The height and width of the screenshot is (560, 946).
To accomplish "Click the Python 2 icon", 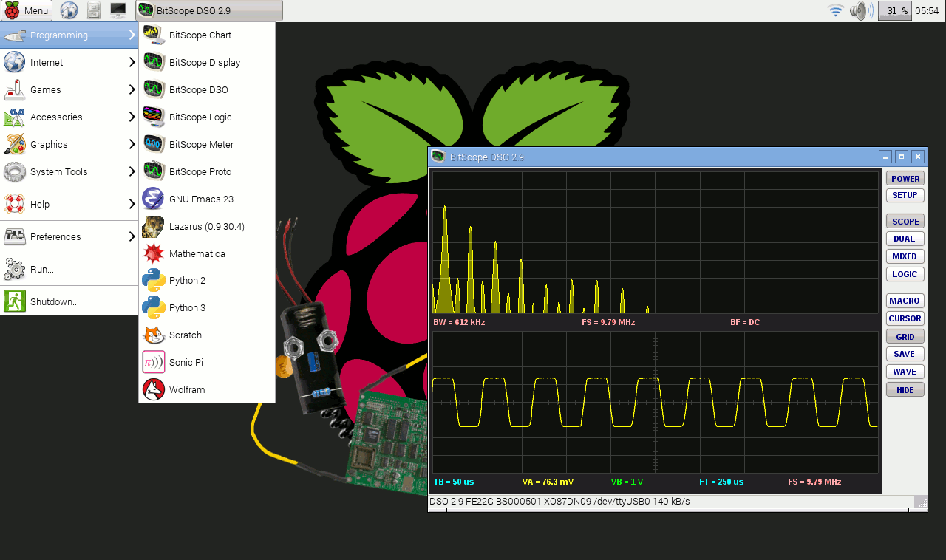I will (154, 280).
